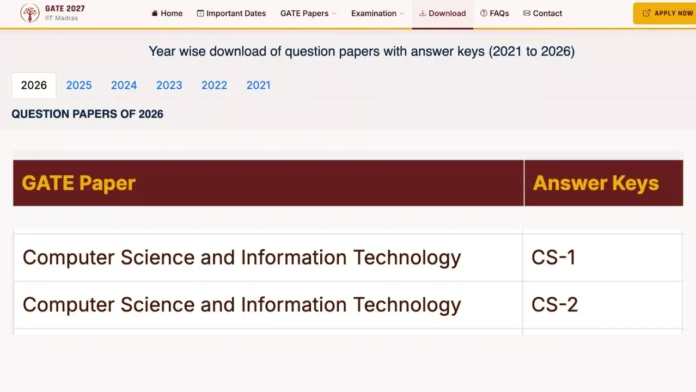Click the 'QUESTION PAPERS OF 2026' heading
This screenshot has height=392, width=696.
87,114
